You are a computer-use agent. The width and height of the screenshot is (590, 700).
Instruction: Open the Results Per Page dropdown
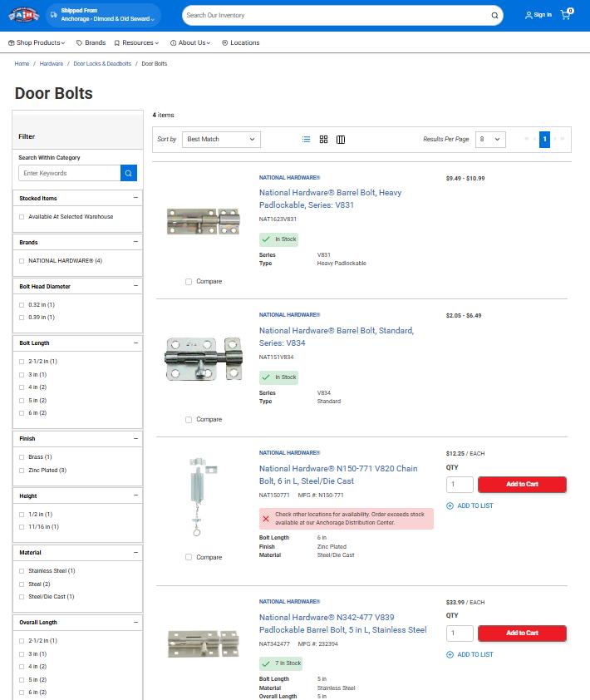490,140
